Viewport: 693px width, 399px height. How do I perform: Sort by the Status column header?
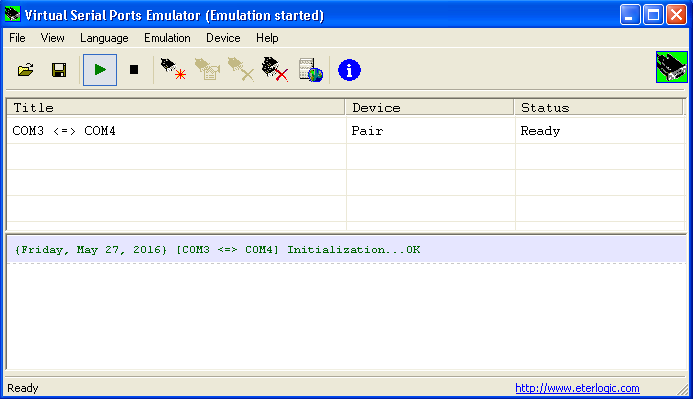(x=598, y=107)
